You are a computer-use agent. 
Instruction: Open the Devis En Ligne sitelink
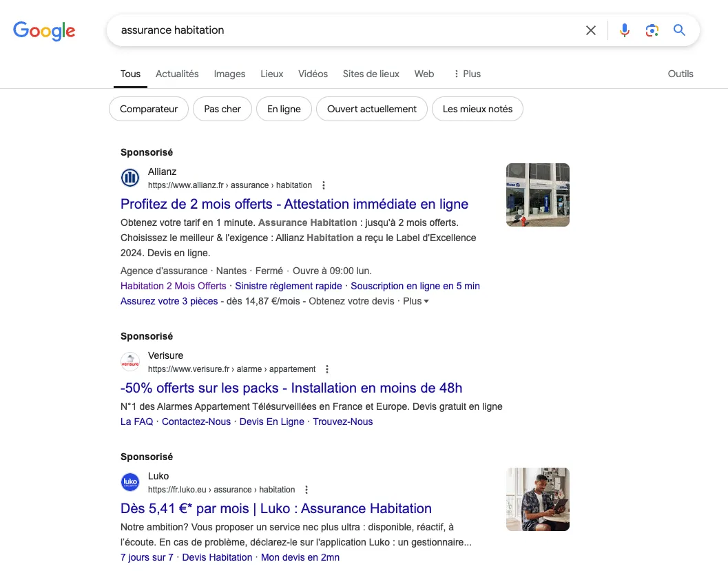coord(271,422)
